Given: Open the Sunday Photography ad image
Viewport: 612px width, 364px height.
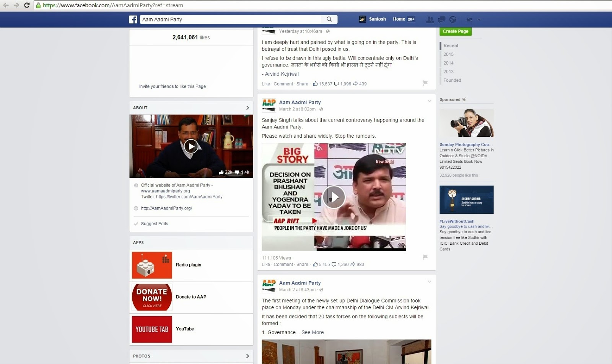Looking at the screenshot, I should [467, 123].
